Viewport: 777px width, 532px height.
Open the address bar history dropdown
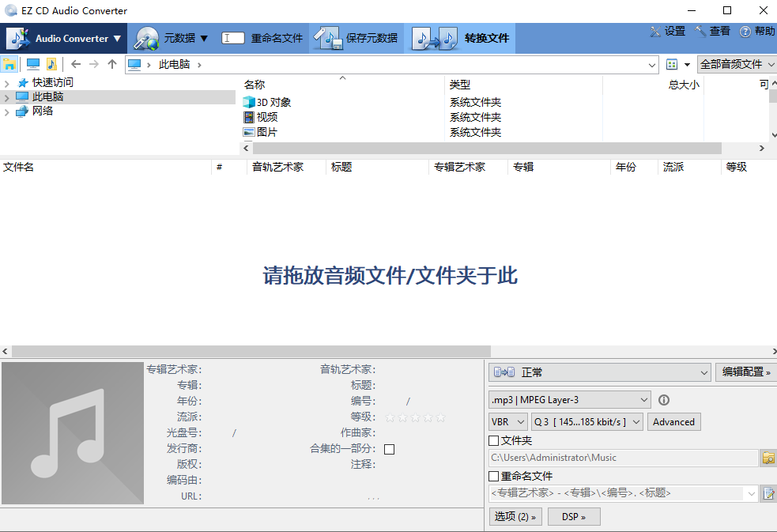[652, 65]
